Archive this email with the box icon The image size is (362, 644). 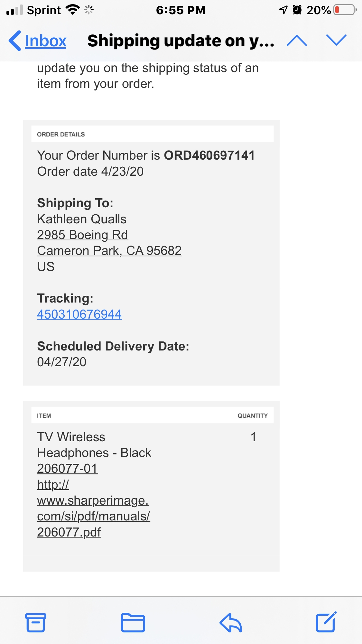[x=36, y=622]
